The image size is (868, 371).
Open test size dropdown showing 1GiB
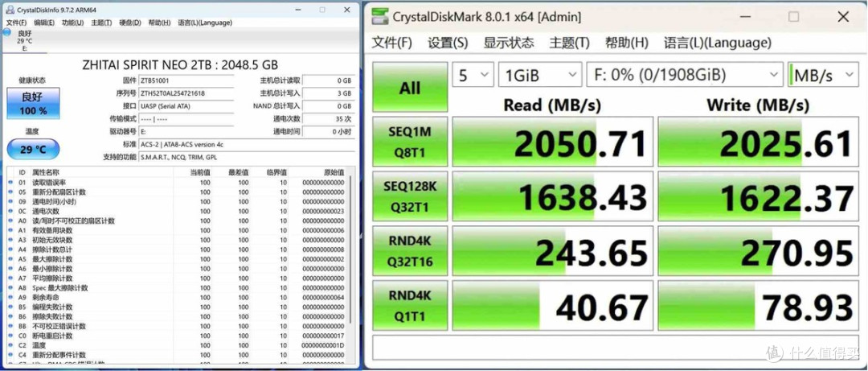tap(540, 75)
